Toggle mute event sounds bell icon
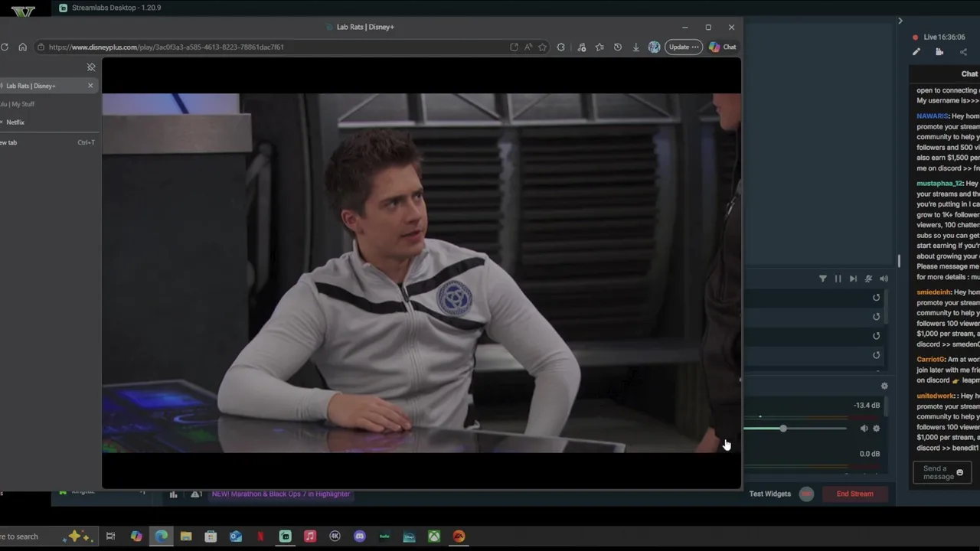The height and width of the screenshot is (551, 980). click(868, 279)
